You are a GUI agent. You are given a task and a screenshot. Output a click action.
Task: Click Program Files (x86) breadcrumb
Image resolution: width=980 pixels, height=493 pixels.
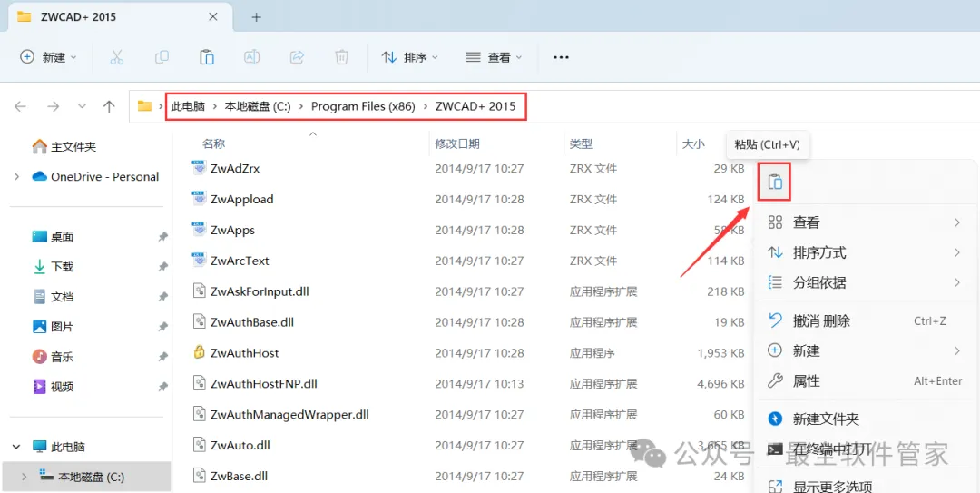tap(363, 106)
